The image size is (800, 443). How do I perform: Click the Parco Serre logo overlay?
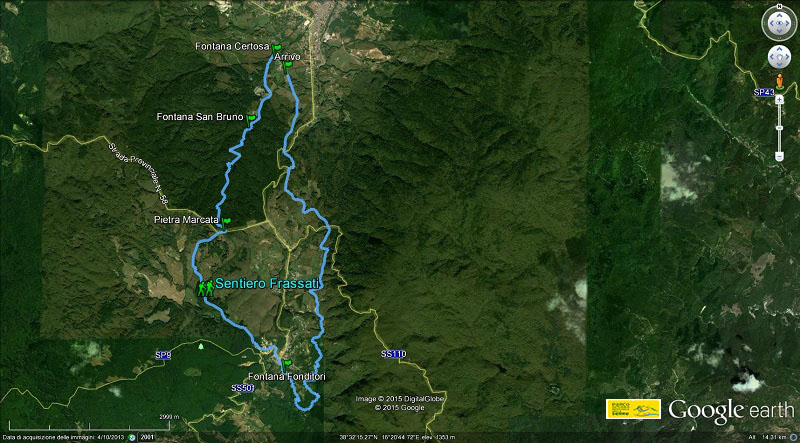pos(633,409)
